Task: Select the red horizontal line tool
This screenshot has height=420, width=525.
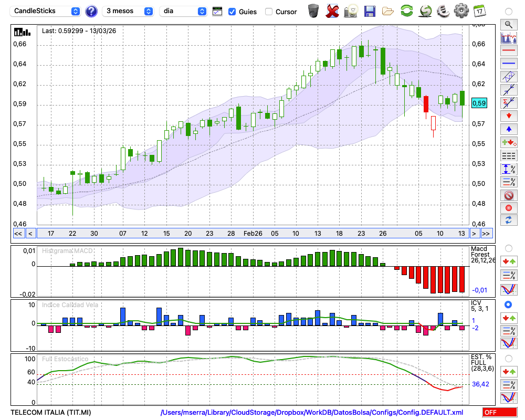Action: 508,51
